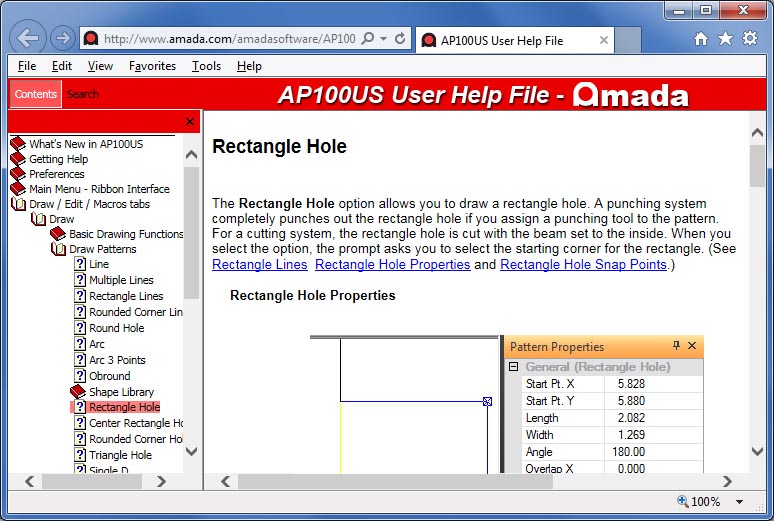Open the View menu
Viewport: 774px width, 521px height.
[100, 66]
